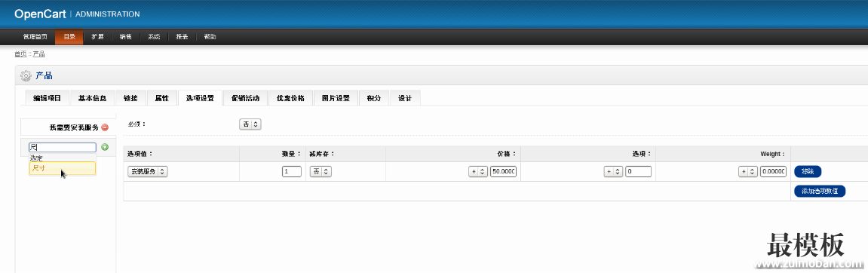Open the 报表 menu
The height and width of the screenshot is (273, 868).
pos(182,37)
